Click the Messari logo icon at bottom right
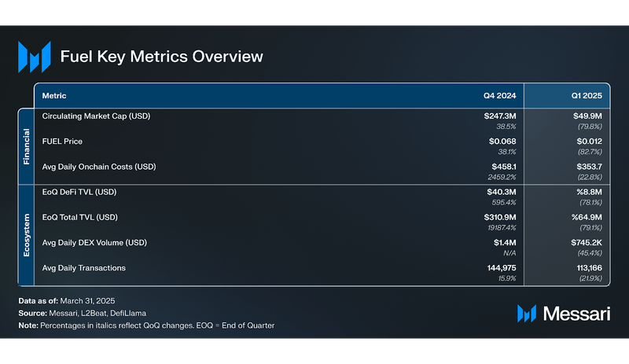 527,313
